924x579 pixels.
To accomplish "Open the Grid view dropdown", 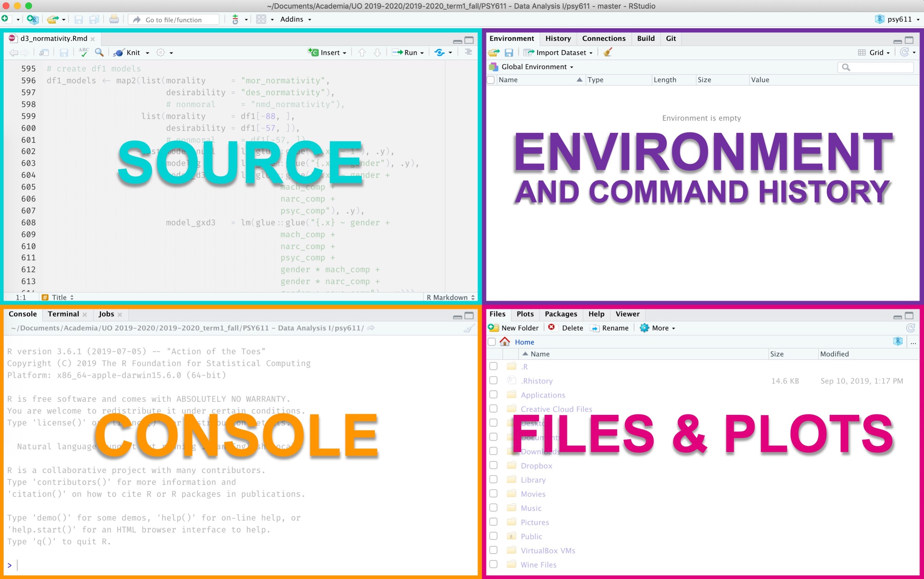I will tap(874, 53).
